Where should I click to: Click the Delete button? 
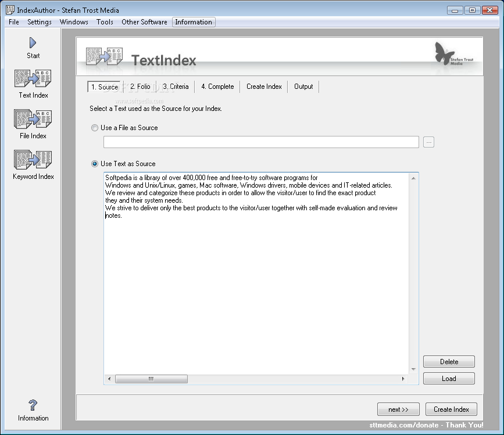(449, 361)
